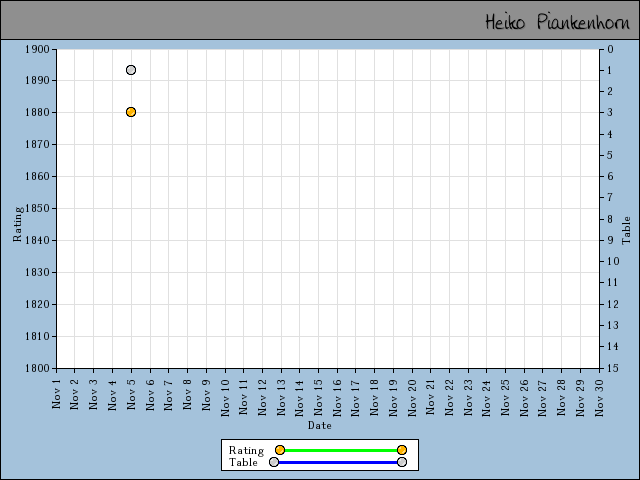Image resolution: width=640 pixels, height=480 pixels.
Task: Click the 'Date' x-axis title
Action: (319, 425)
